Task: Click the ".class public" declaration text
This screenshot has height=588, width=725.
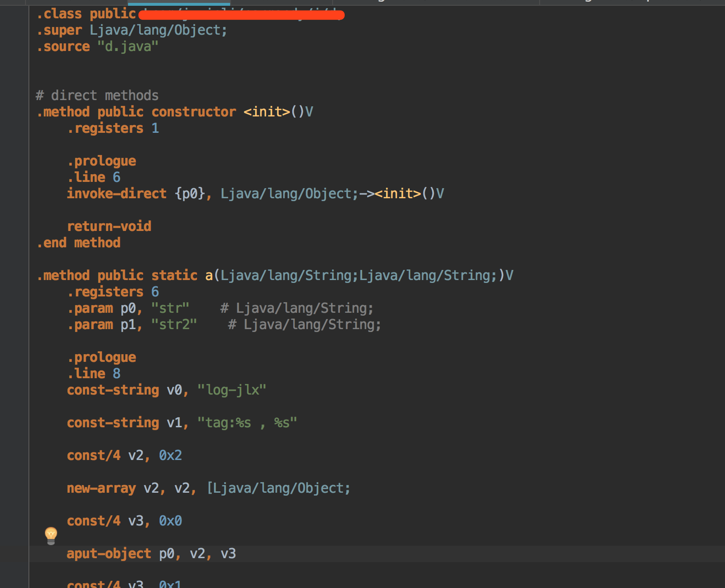Action: click(x=87, y=14)
